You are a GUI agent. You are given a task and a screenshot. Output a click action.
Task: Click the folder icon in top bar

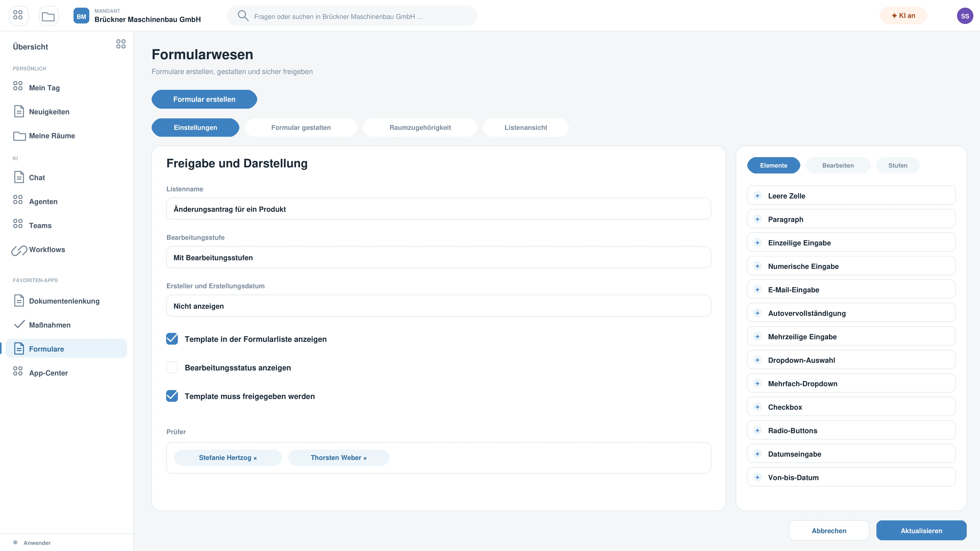pos(48,16)
